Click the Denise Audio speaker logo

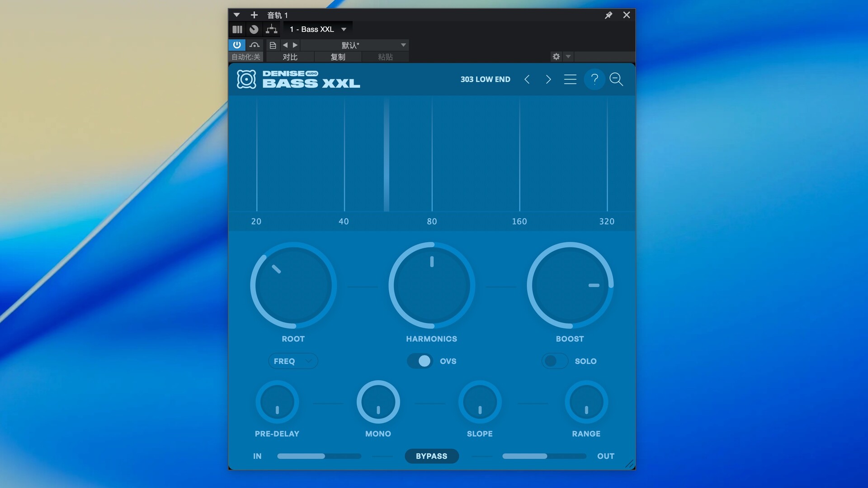pyautogui.click(x=246, y=80)
